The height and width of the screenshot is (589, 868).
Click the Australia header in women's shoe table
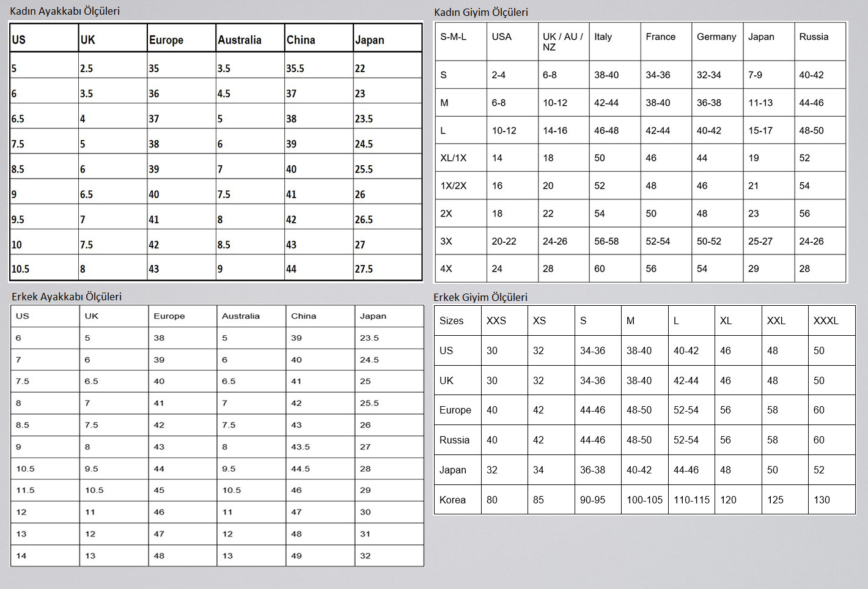click(240, 40)
